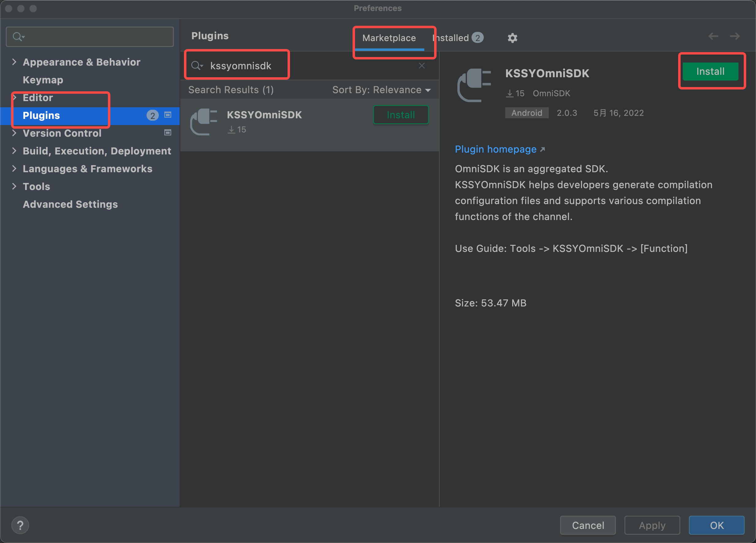Click the KSSYOmniSDK plug icon in the results
The width and height of the screenshot is (756, 543).
[204, 122]
